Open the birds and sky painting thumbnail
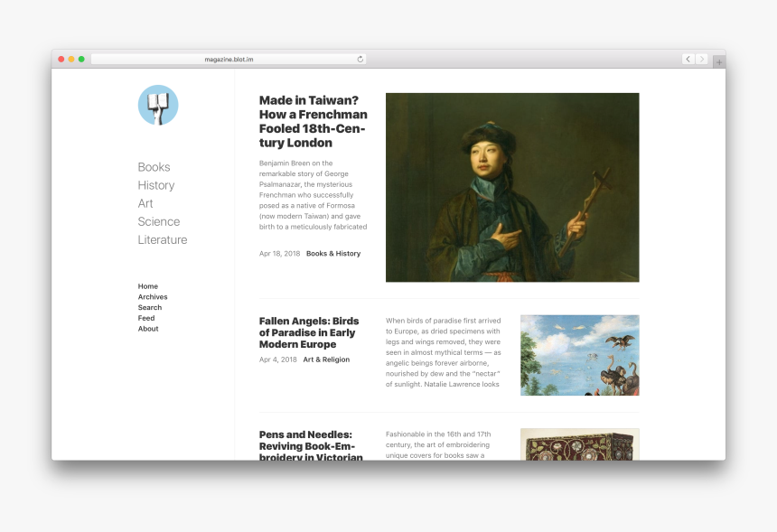This screenshot has width=777, height=532. [580, 355]
